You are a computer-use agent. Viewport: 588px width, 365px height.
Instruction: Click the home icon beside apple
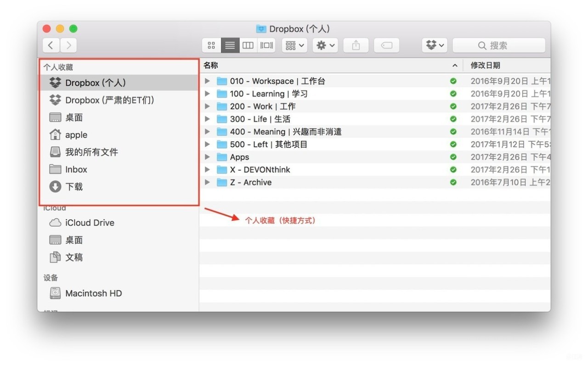coord(55,135)
